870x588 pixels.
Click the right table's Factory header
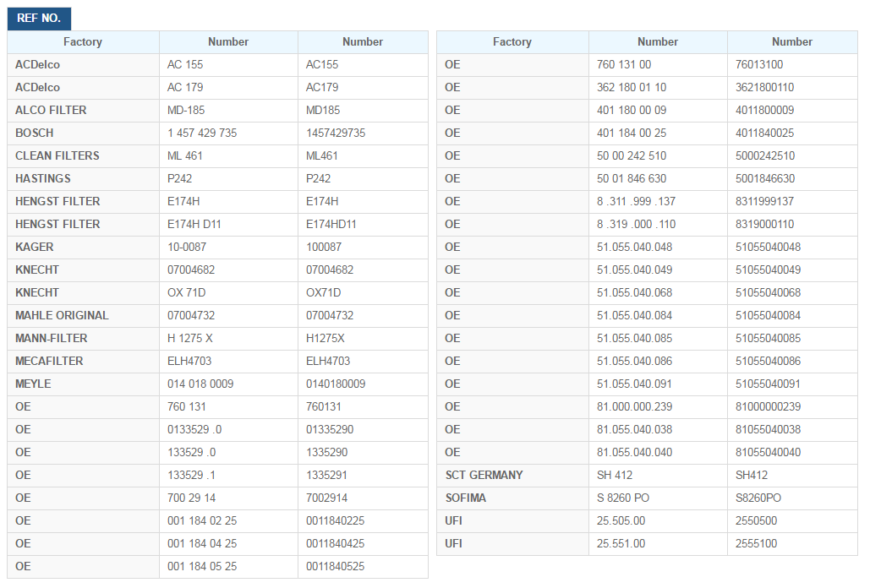pyautogui.click(x=512, y=42)
